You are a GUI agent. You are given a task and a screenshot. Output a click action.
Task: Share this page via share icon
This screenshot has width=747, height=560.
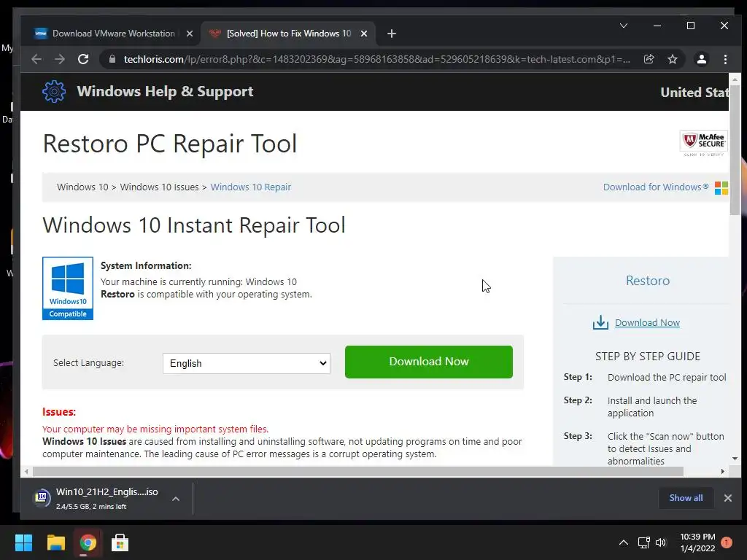pyautogui.click(x=649, y=59)
